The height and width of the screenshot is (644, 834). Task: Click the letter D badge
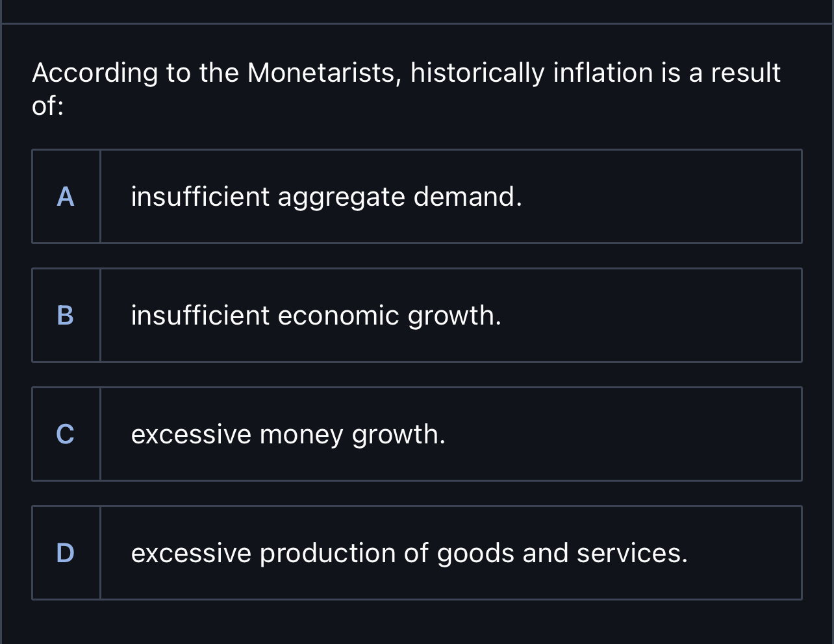66,554
